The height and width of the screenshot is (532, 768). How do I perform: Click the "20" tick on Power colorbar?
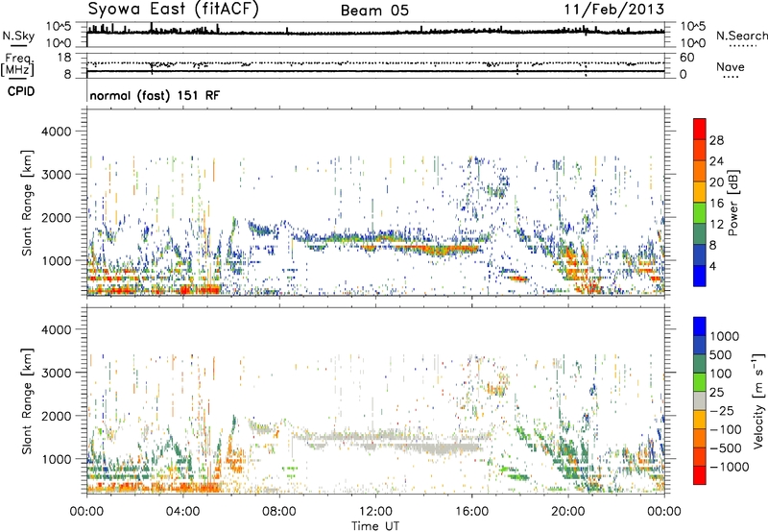[x=716, y=182]
